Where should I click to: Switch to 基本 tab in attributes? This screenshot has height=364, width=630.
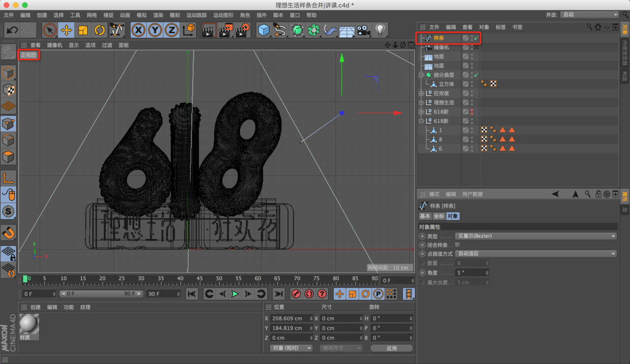click(x=425, y=216)
